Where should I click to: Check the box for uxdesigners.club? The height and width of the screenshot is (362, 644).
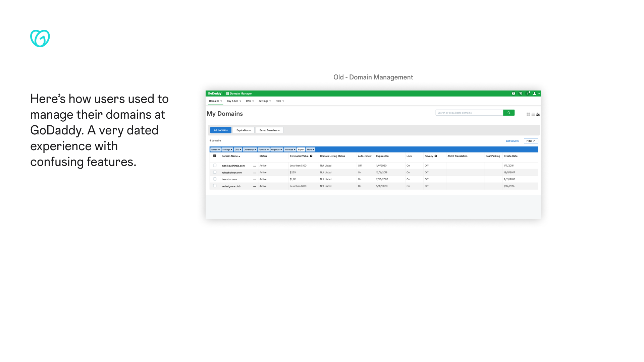pos(215,186)
